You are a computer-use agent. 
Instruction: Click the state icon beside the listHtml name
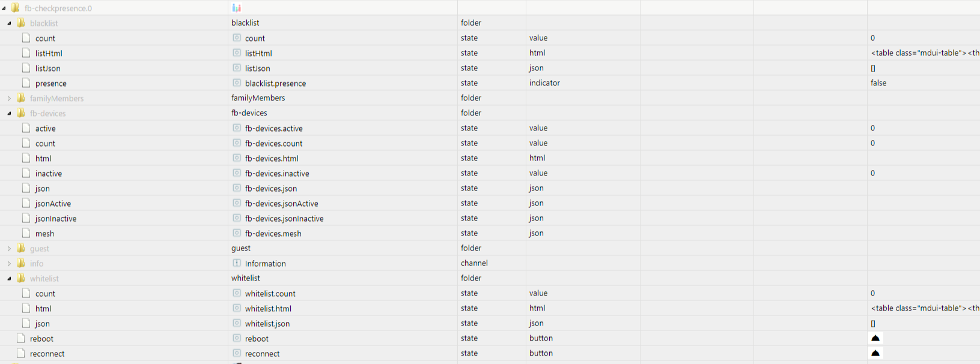click(x=237, y=53)
